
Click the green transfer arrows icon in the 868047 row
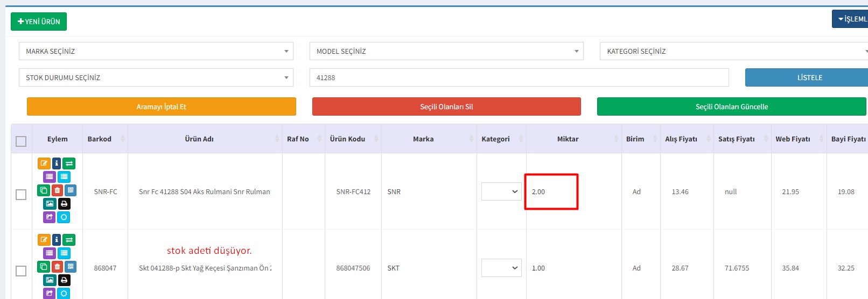tap(69, 240)
